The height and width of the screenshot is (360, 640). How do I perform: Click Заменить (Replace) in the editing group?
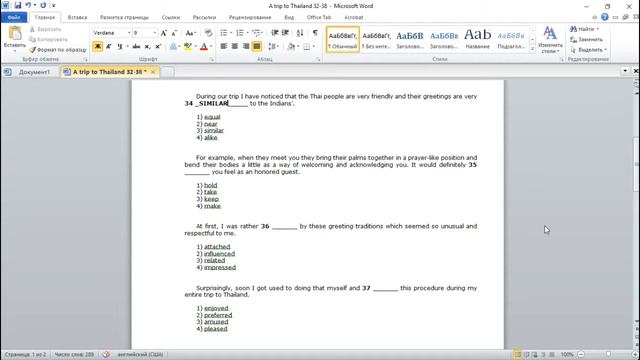pos(586,40)
